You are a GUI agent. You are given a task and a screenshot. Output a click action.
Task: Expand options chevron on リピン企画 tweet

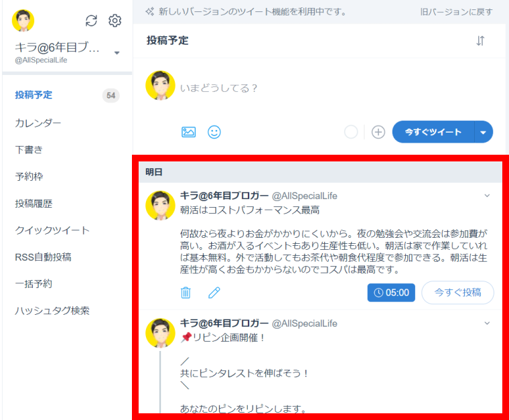(487, 323)
